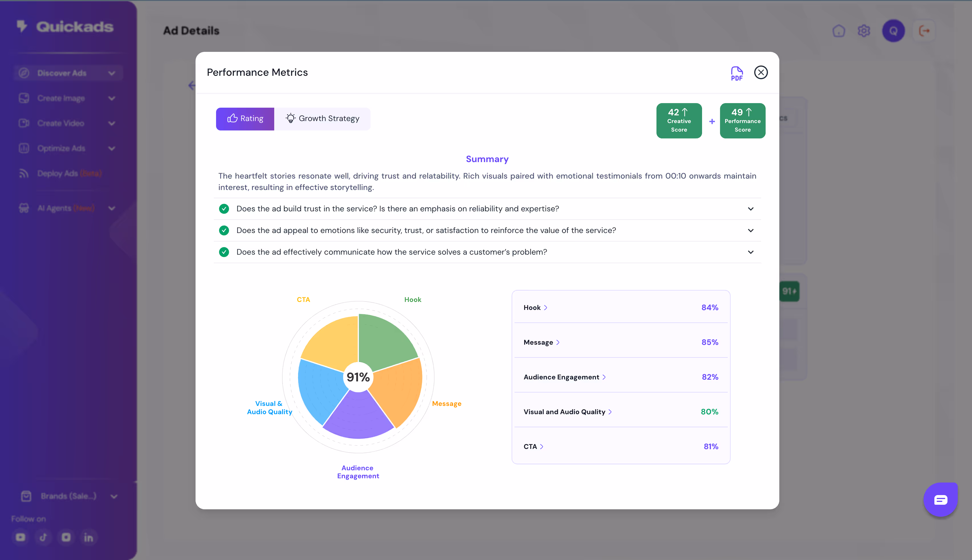The height and width of the screenshot is (560, 972).
Task: Click the green check beside customer's problem question
Action: click(x=224, y=252)
